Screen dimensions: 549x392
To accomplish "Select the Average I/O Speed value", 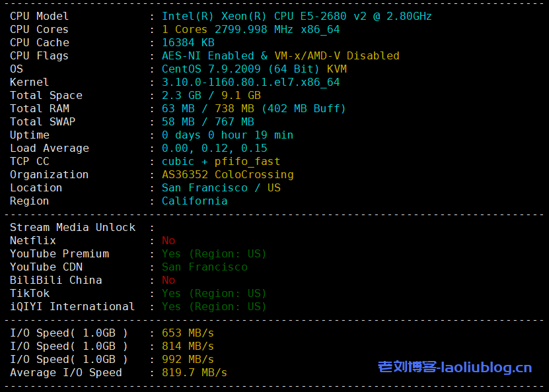I will click(x=194, y=372).
